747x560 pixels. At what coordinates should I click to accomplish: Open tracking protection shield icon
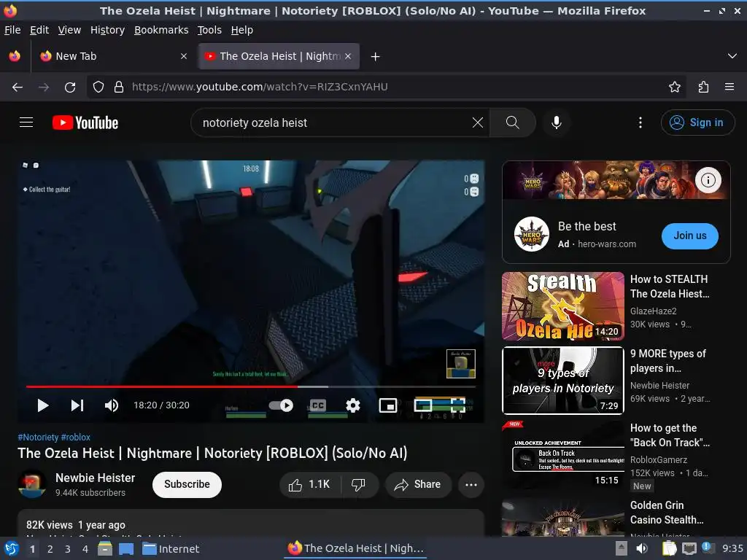98,87
